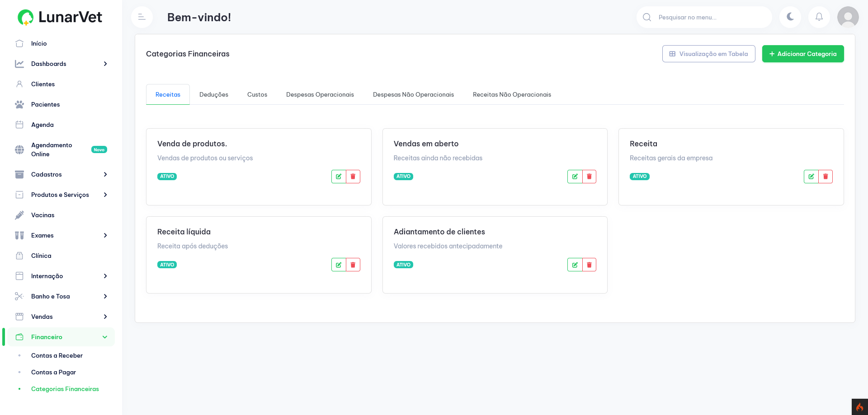Viewport: 868px width, 415px height.
Task: Click the Categorias Financeiras page heading
Action: [x=188, y=54]
